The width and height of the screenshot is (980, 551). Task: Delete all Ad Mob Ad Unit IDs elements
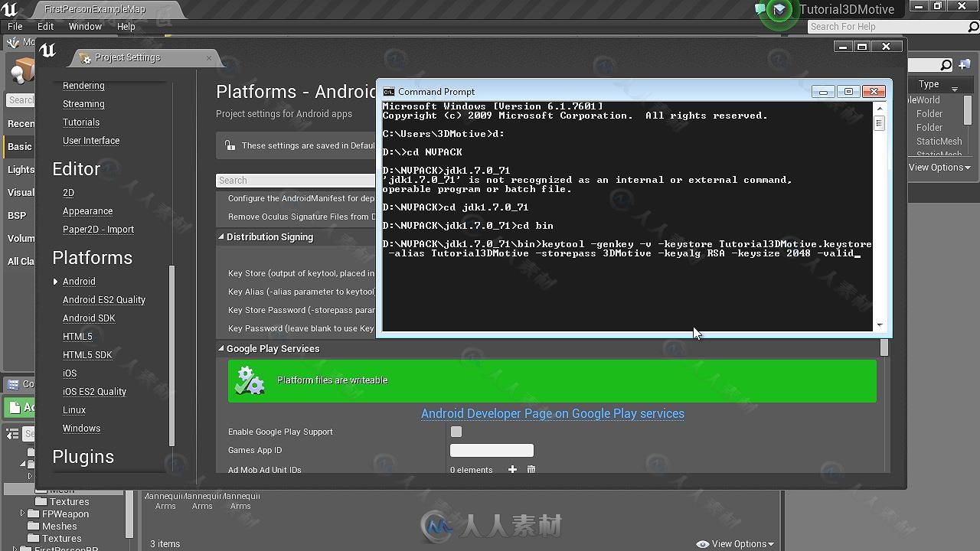tap(531, 470)
